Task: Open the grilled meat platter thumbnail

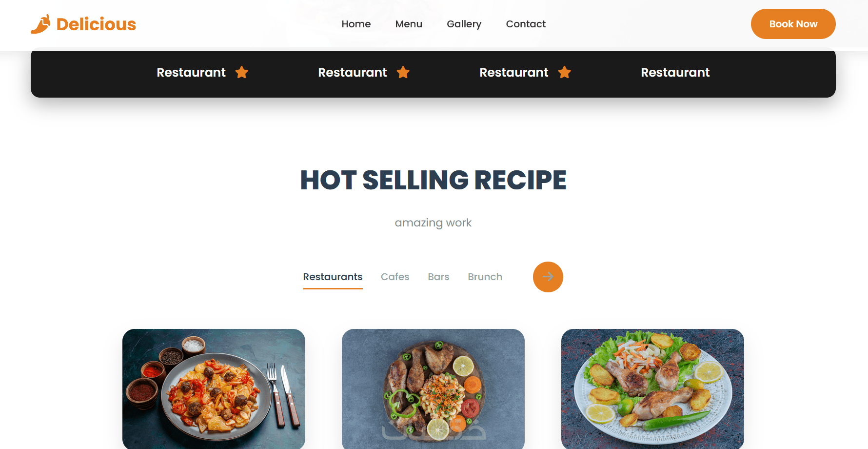Action: [433, 389]
